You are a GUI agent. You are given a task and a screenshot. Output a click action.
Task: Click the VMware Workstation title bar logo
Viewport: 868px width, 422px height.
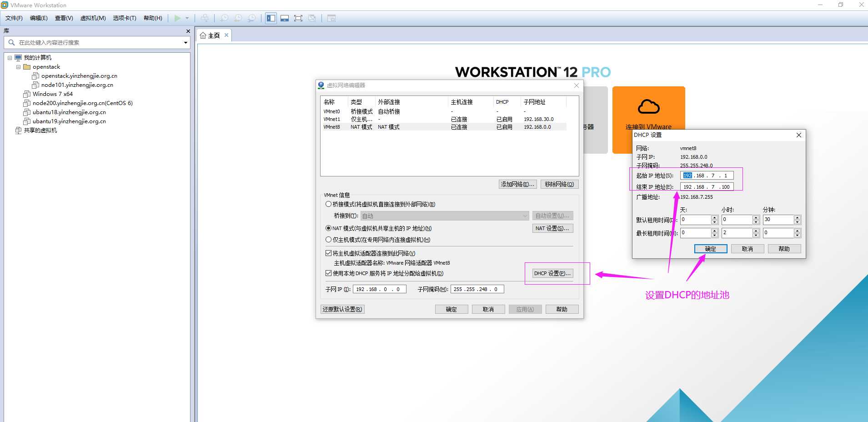click(x=5, y=5)
